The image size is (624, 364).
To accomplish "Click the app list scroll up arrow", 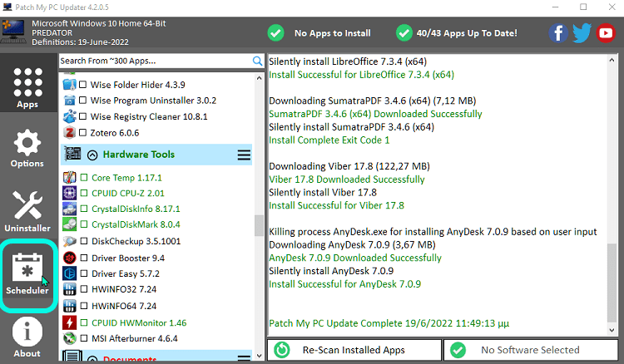I will (259, 78).
